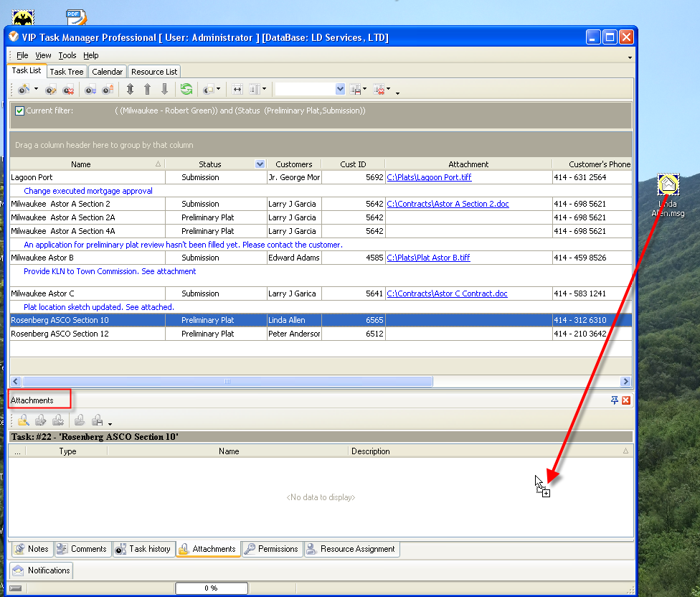This screenshot has width=700, height=597.
Task: Switch to the Task history tab
Action: point(143,549)
